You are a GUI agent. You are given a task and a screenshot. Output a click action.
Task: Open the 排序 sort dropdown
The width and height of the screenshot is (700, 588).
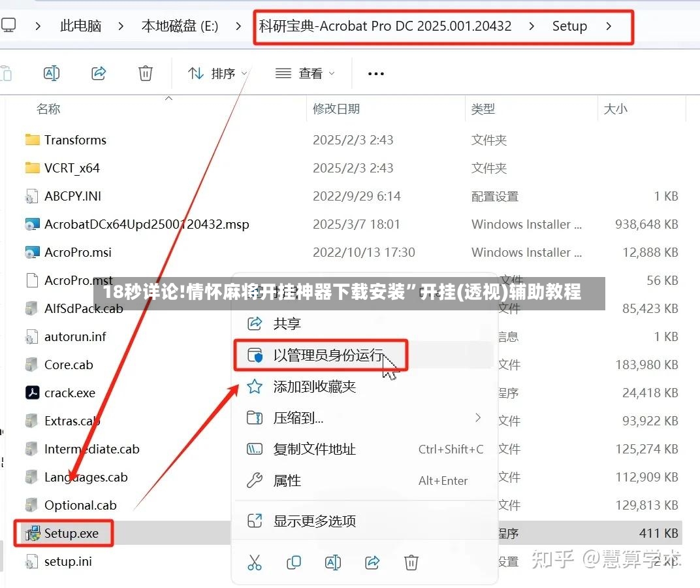[217, 73]
